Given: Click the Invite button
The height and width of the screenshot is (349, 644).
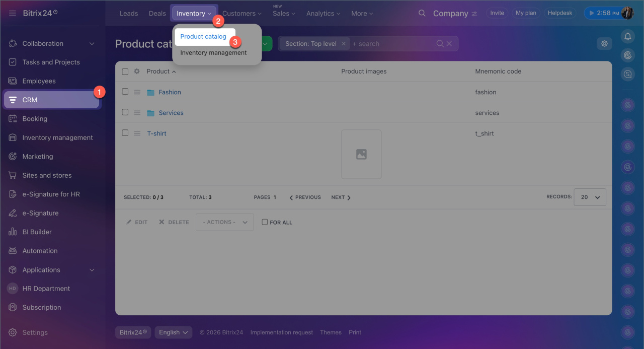Looking at the screenshot, I should 497,13.
